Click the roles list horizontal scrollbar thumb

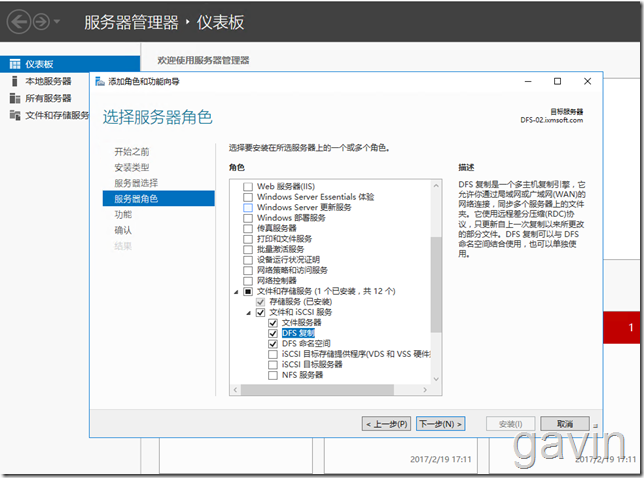317,389
